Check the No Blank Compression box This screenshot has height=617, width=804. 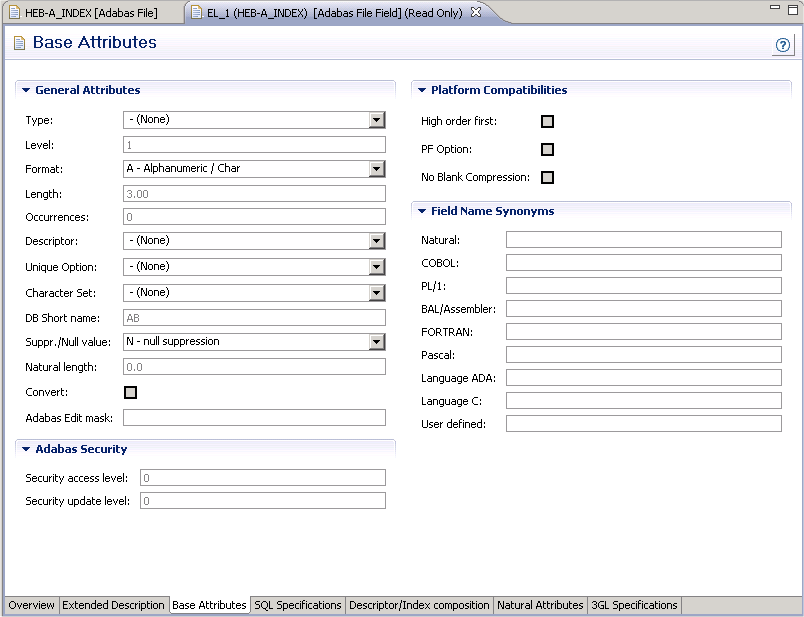(547, 178)
